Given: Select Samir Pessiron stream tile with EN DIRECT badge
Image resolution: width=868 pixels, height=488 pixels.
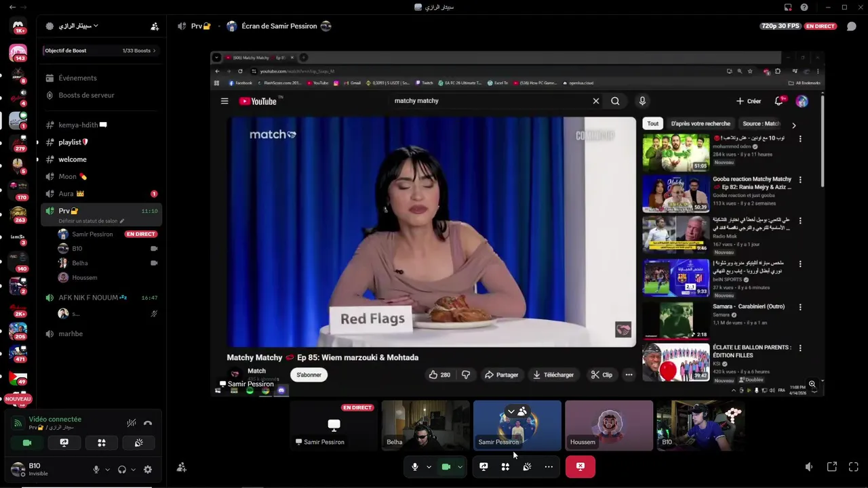Looking at the screenshot, I should click(334, 425).
